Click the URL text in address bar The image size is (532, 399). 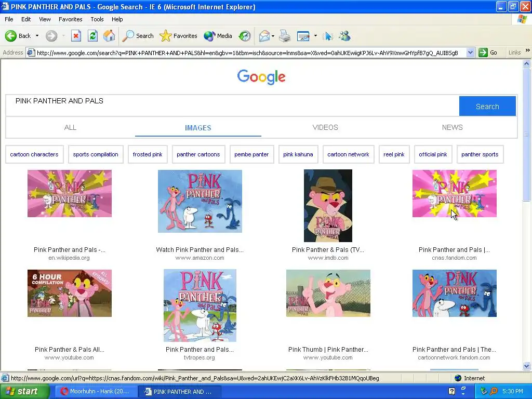coord(247,53)
